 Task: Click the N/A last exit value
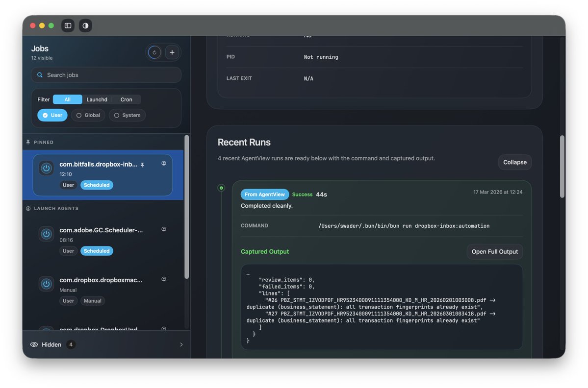pos(308,79)
